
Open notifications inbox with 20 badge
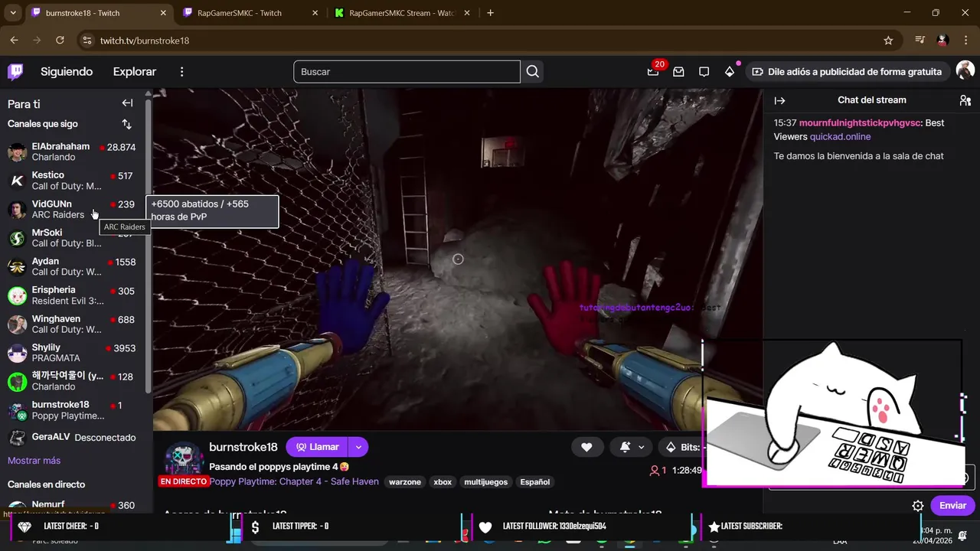(x=653, y=71)
